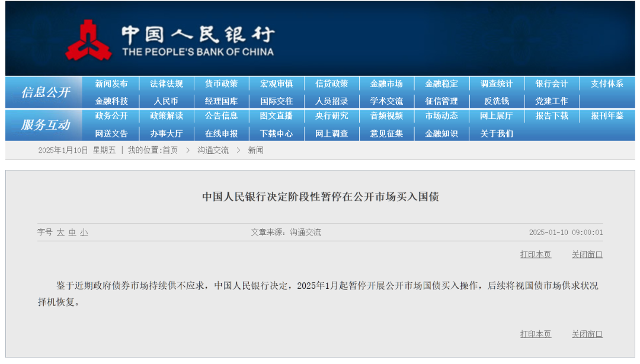Screen dimensions: 640x364
Task: Select 金融稳定 menu item
Action: [x=441, y=83]
